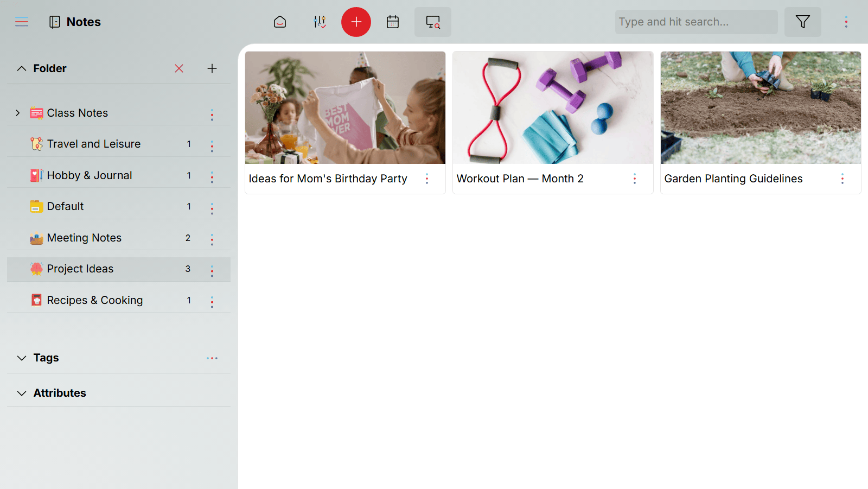Open the sort and filter settings sliders
868x489 pixels.
(x=320, y=22)
